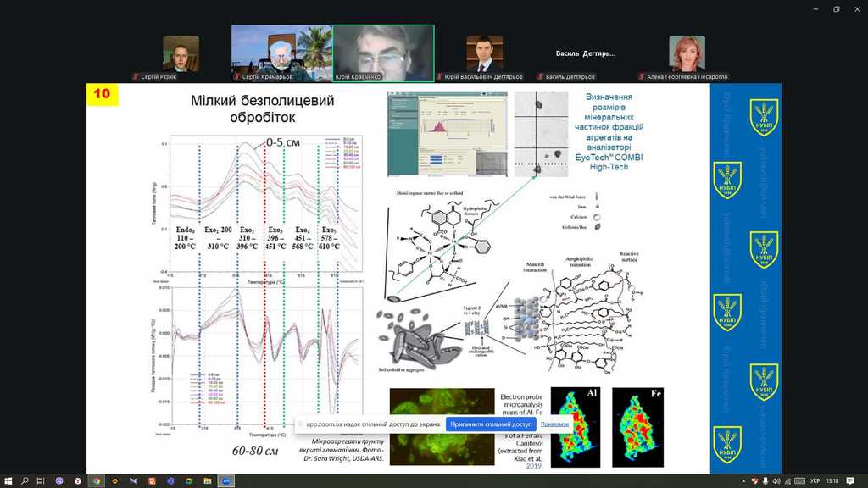The width and height of the screenshot is (868, 488).
Task: Select Сергій Крамарьов's video thumbnail
Action: click(x=281, y=53)
